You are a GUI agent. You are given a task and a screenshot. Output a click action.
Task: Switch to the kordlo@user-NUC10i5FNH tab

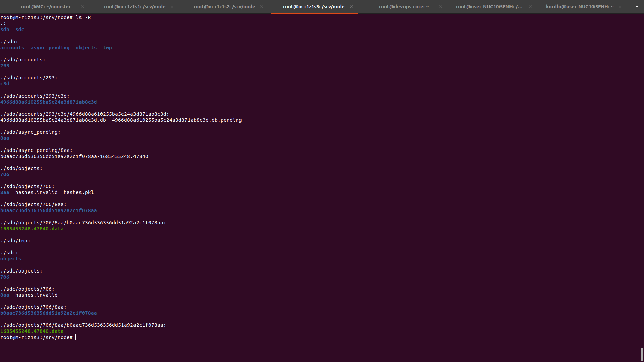point(579,7)
